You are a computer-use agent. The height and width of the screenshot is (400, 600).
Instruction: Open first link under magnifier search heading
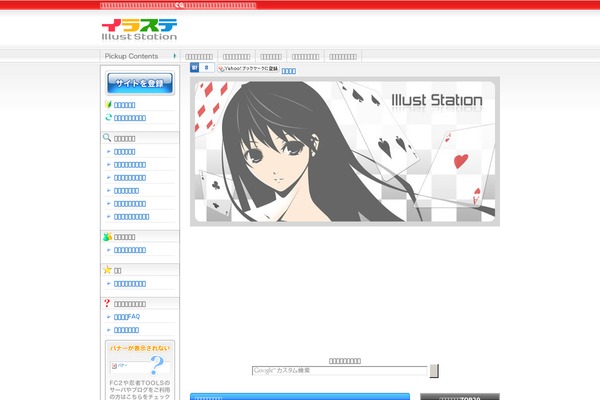click(x=124, y=152)
